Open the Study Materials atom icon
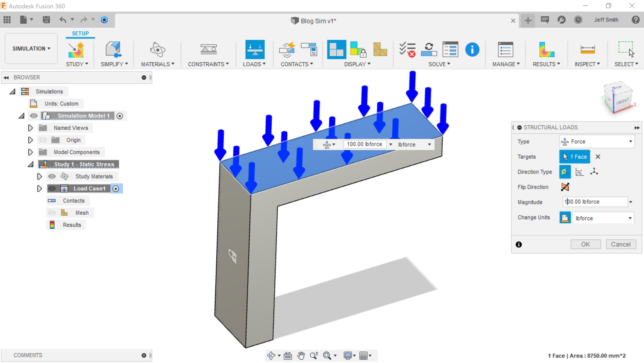This screenshot has width=644, height=363. (x=64, y=176)
